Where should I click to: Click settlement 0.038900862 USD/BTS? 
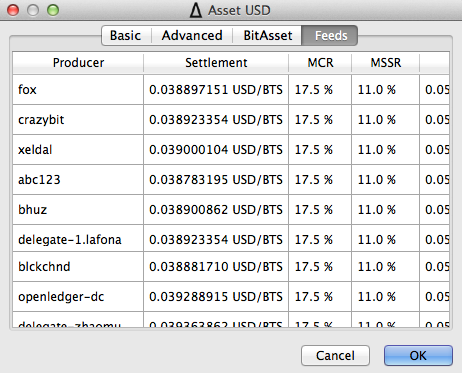click(x=216, y=210)
